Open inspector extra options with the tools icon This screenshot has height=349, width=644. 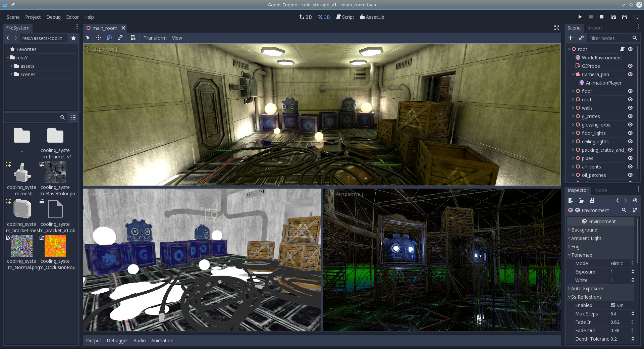635,210
